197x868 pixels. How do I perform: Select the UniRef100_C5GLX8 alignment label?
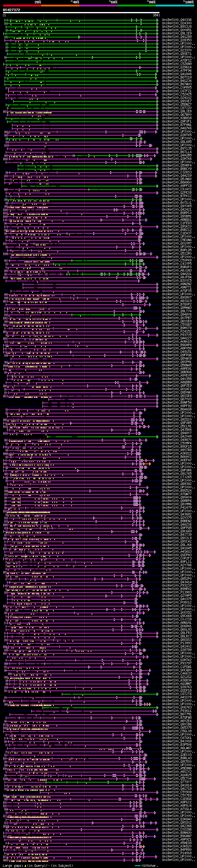click(x=177, y=731)
